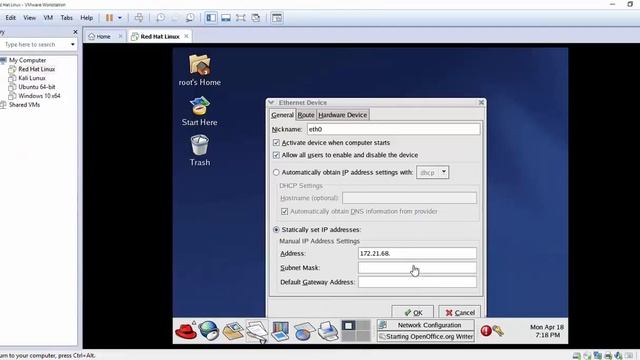This screenshot has height=360, width=640.
Task: Open the dhcp protocol dropdown
Action: point(432,172)
